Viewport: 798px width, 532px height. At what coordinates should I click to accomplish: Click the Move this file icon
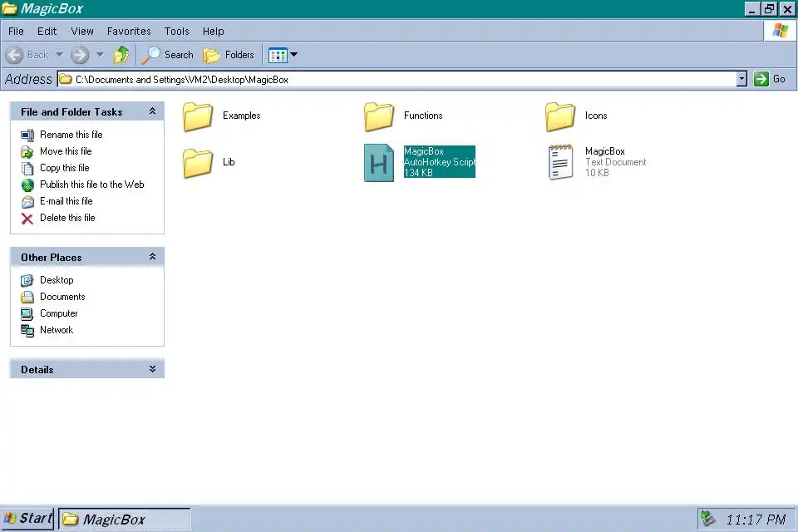pos(27,152)
